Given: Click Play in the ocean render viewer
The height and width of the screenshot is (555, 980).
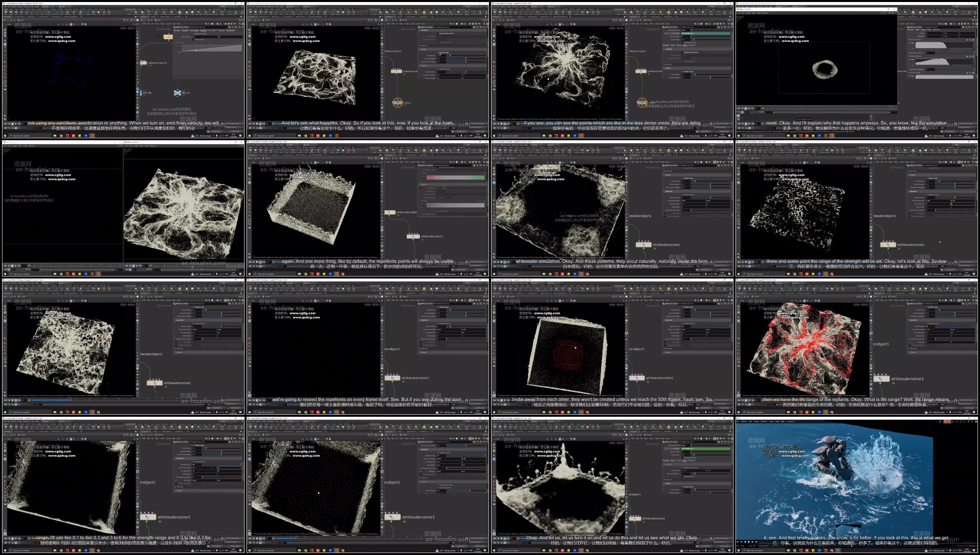Looking at the screenshot, I should click(749, 542).
